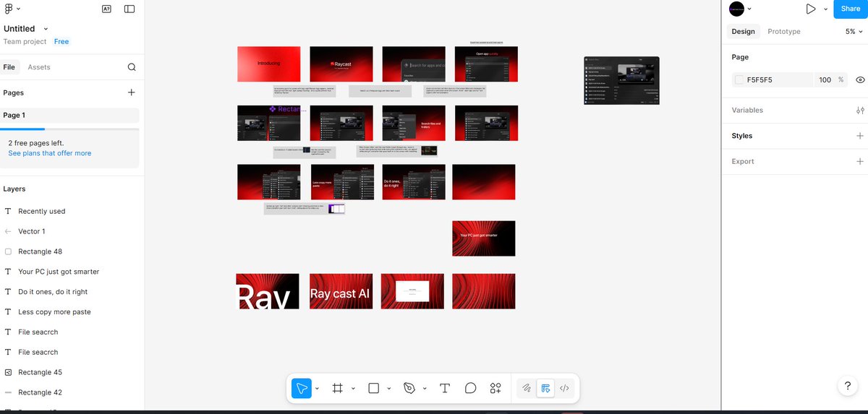Switch to the Design tab
Screen dimensions: 868x414
point(743,32)
